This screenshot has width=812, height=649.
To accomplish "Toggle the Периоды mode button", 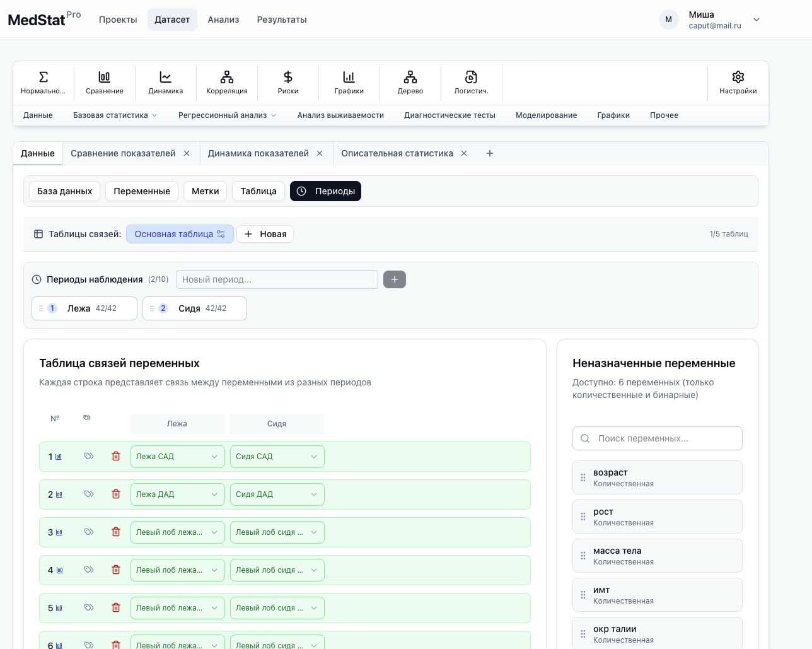I will pos(326,190).
